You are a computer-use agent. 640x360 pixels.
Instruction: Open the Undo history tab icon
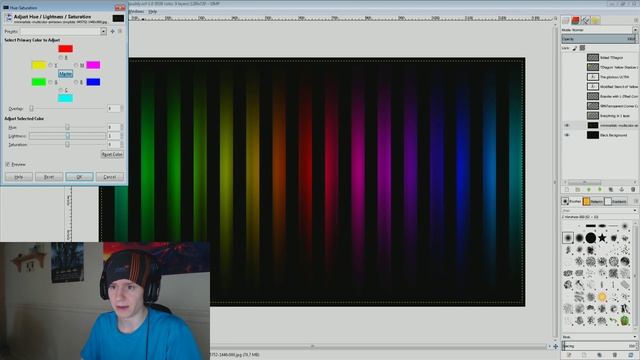pyautogui.click(x=596, y=20)
